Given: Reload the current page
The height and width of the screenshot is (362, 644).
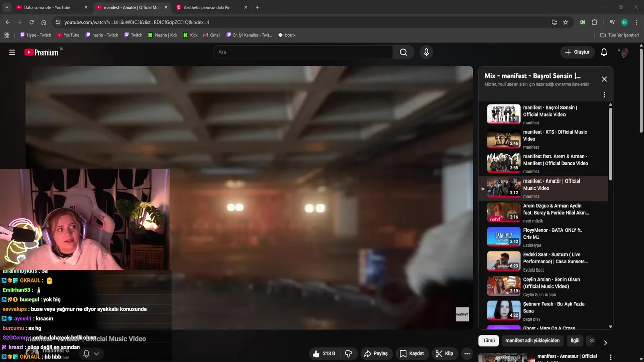Looking at the screenshot, I should (x=31, y=22).
